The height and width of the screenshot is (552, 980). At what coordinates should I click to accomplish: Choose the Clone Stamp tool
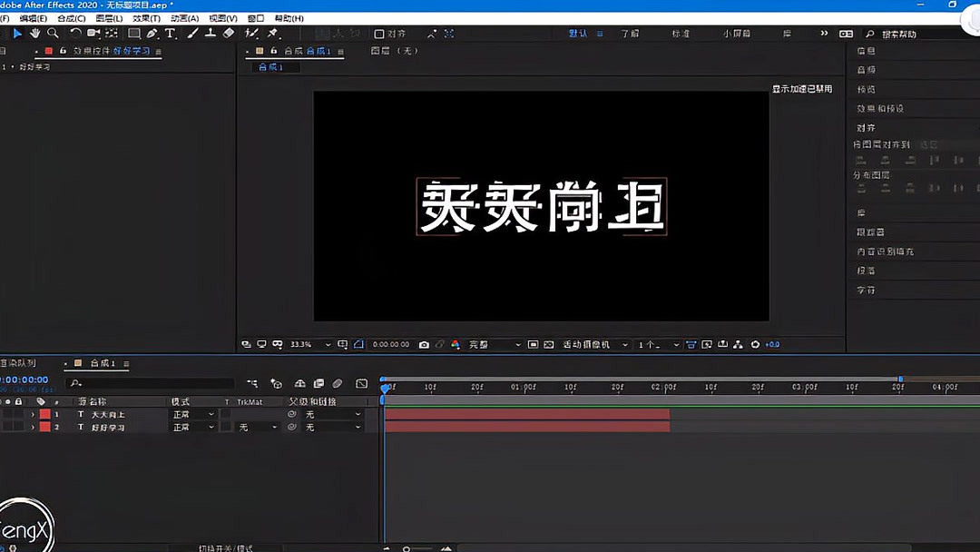210,34
